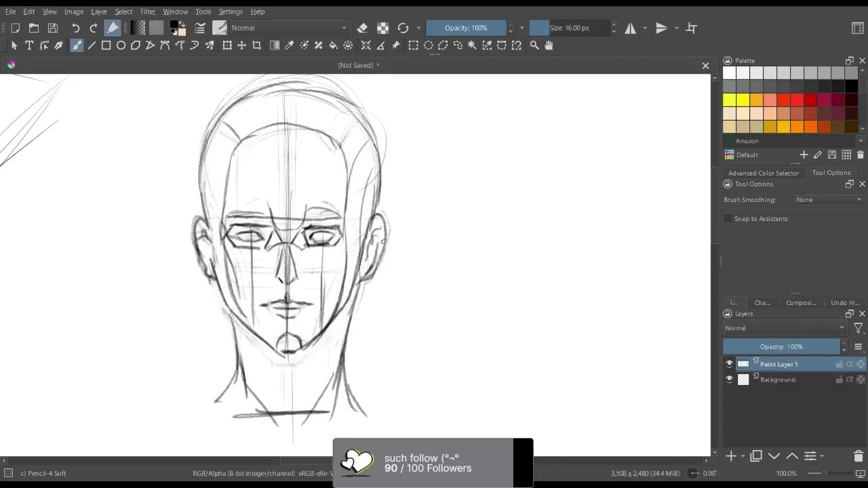Redo the last undone action
The height and width of the screenshot is (488, 868).
94,28
